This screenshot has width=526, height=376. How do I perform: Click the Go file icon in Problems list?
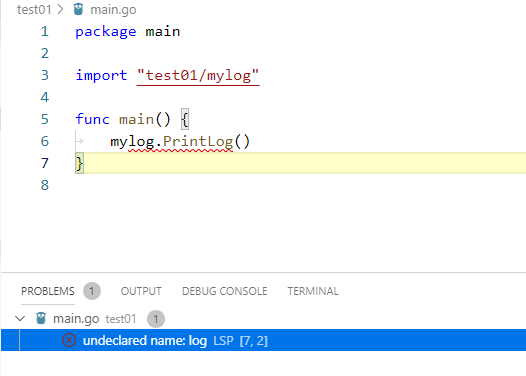[x=41, y=318]
